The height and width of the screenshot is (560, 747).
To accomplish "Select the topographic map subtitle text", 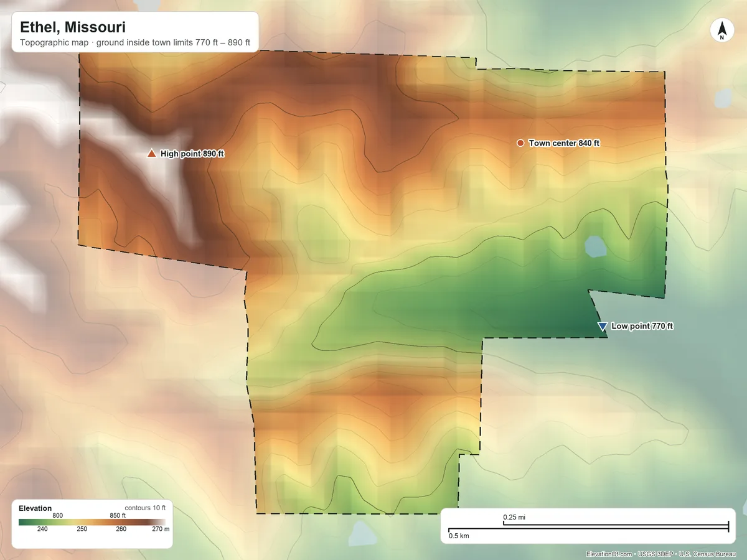I will tap(135, 43).
